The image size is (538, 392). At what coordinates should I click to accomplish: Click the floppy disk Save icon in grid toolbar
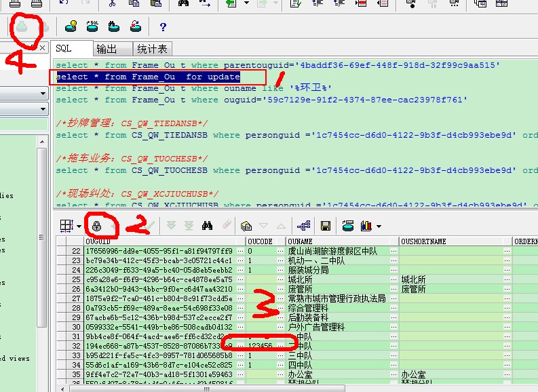click(326, 225)
